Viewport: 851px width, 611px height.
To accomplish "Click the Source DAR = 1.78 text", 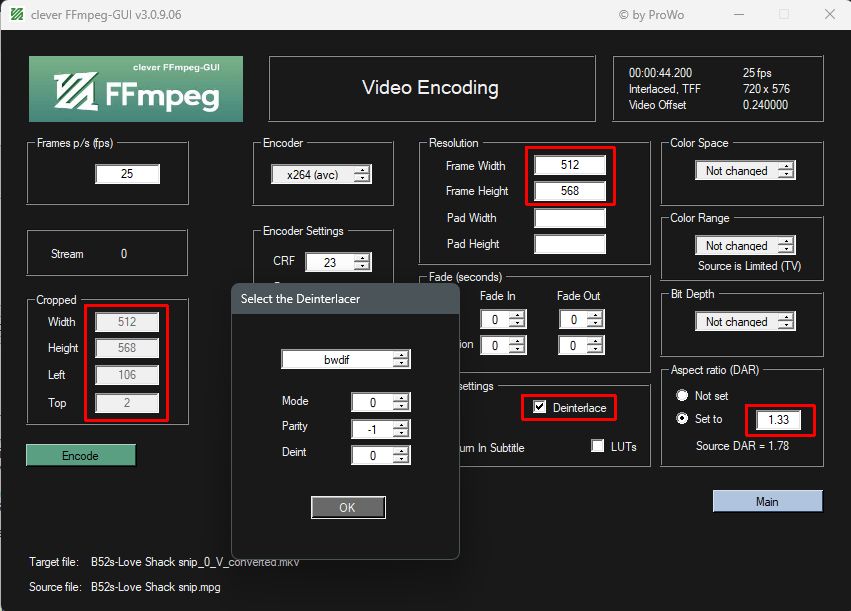I will [x=742, y=446].
